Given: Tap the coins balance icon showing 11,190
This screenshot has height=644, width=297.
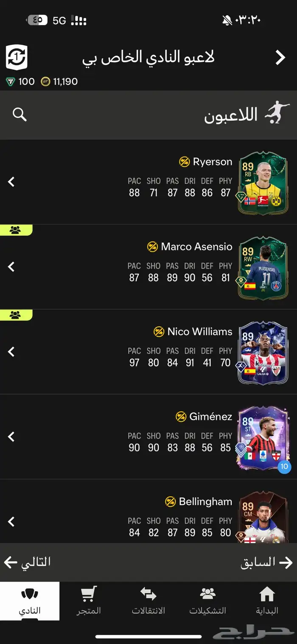Looking at the screenshot, I should coord(45,81).
